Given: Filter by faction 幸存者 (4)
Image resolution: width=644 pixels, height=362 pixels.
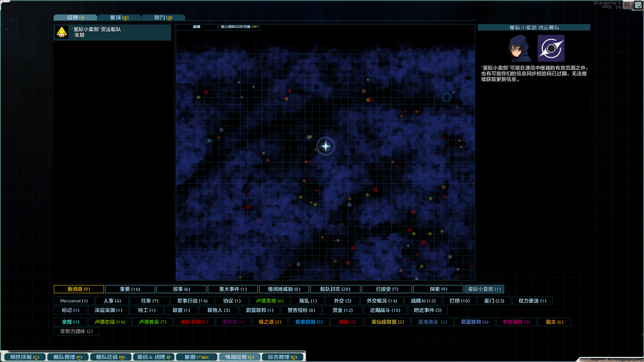Looking at the screenshot, I should 233,322.
